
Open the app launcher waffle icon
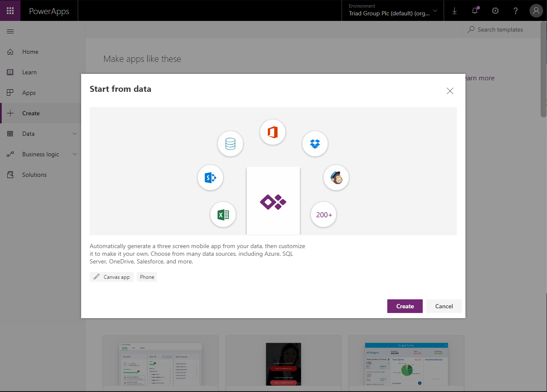10,11
